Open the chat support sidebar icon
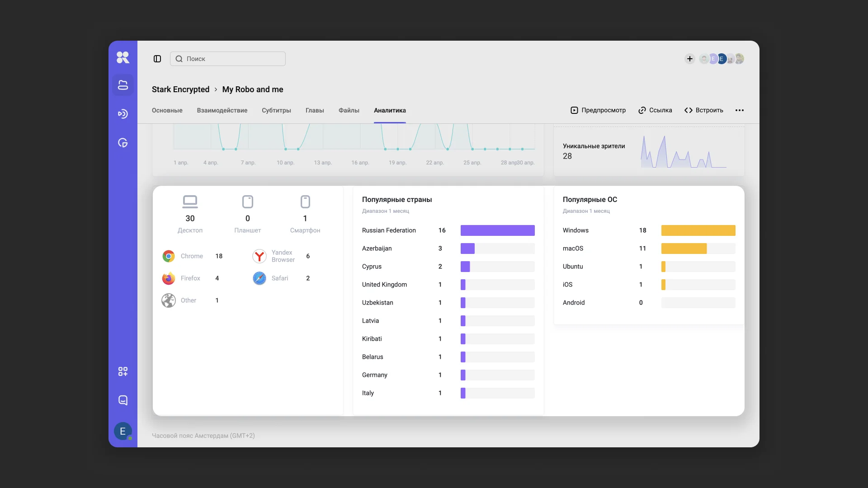The width and height of the screenshot is (868, 488). click(x=123, y=400)
